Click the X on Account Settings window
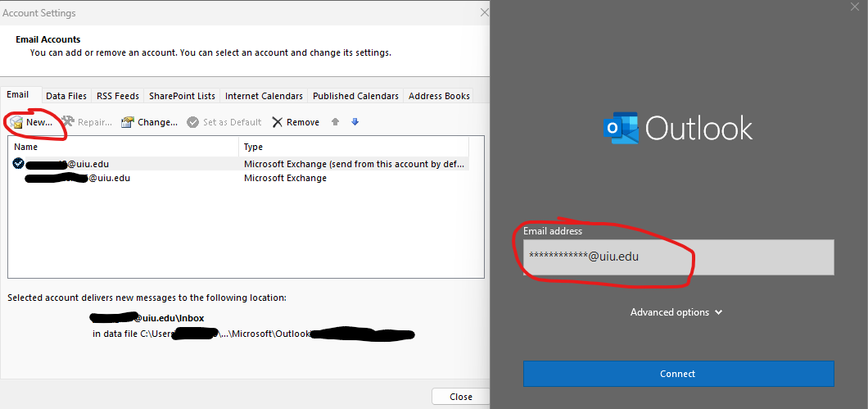Screen dimensions: 868x409 click(x=485, y=12)
